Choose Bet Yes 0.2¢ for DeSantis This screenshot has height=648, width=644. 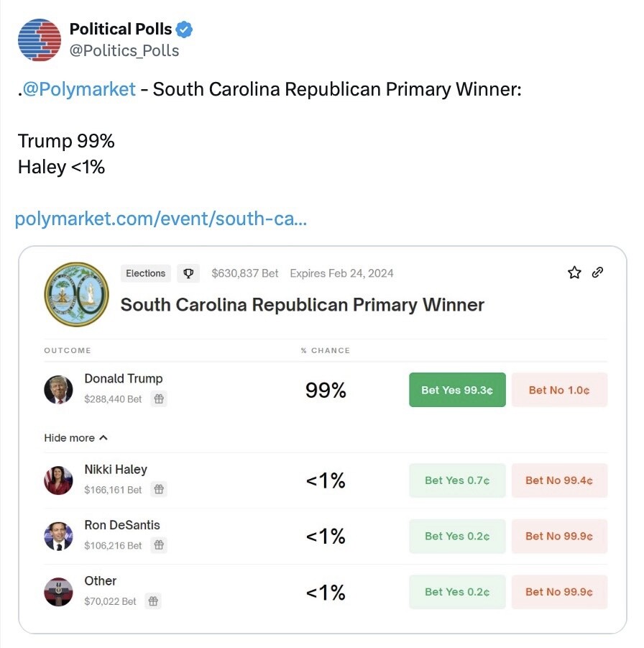coord(457,536)
